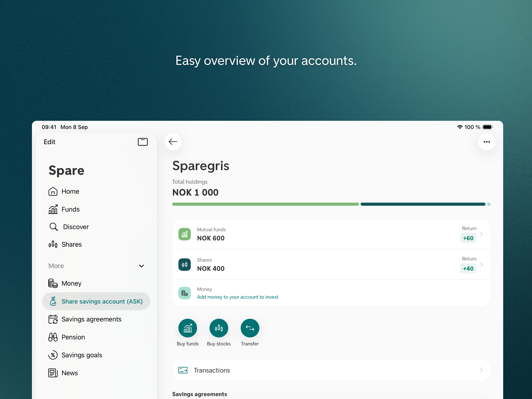Image resolution: width=532 pixels, height=399 pixels.
Task: Click the Pension binoculars icon
Action: (53, 337)
